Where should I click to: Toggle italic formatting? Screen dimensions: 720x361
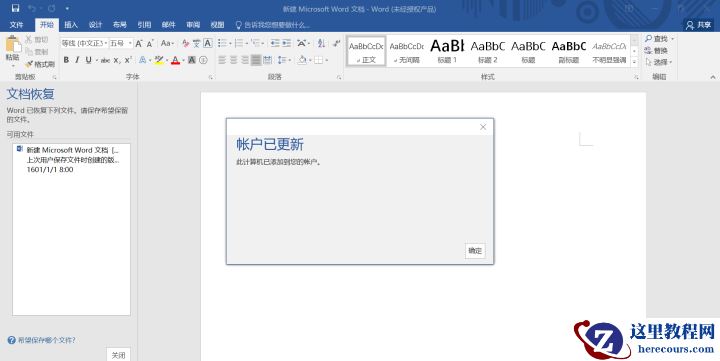(77, 60)
